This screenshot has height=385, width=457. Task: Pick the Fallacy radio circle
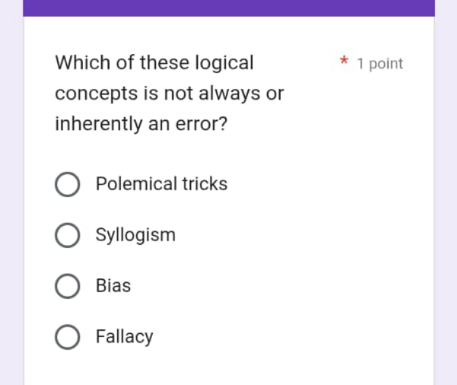tap(67, 337)
